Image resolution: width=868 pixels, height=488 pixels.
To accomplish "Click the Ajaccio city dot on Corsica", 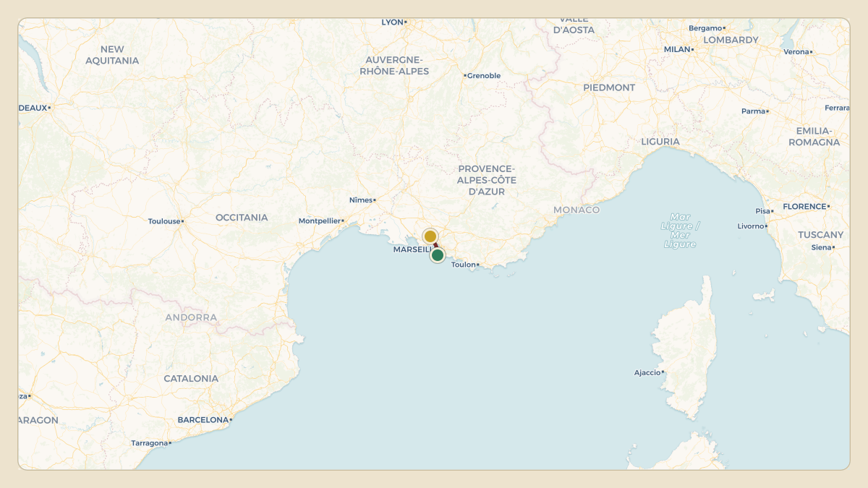I will pos(663,372).
